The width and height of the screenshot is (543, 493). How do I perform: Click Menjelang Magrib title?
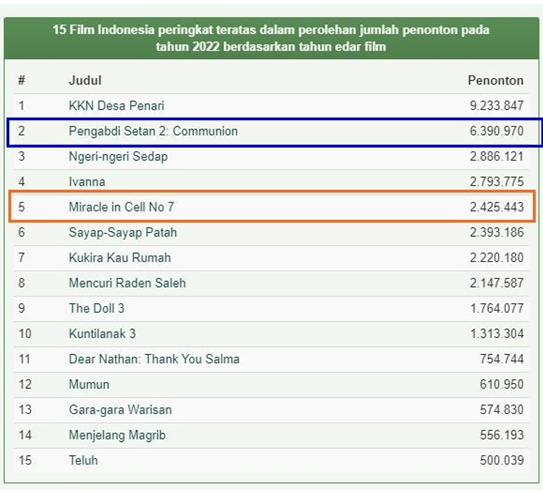(x=117, y=435)
